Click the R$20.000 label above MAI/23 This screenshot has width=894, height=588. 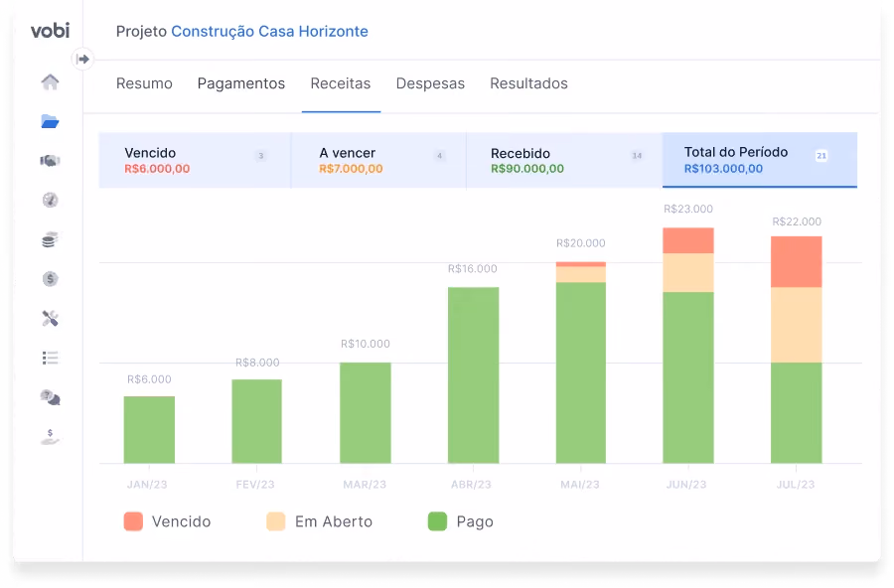581,243
